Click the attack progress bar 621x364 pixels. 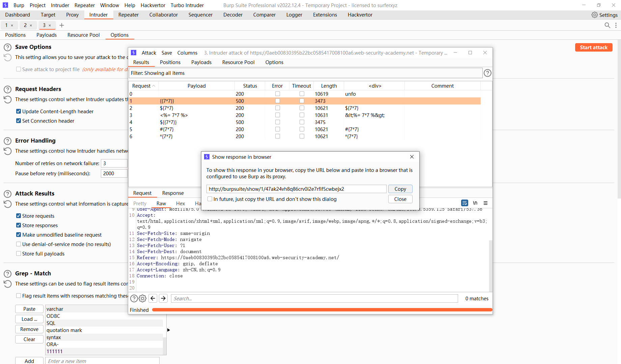(x=322, y=310)
